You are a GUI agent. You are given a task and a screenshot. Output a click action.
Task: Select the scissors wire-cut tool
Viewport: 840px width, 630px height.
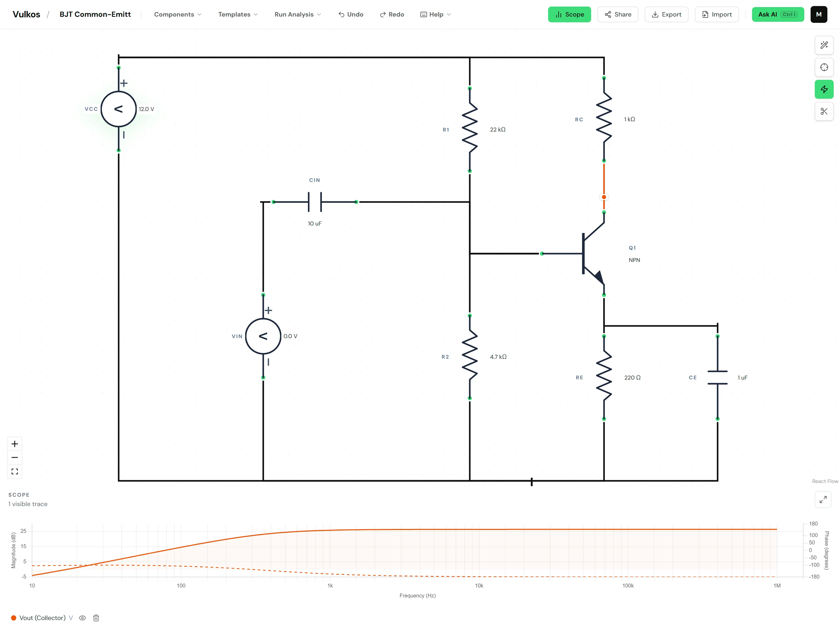(824, 111)
